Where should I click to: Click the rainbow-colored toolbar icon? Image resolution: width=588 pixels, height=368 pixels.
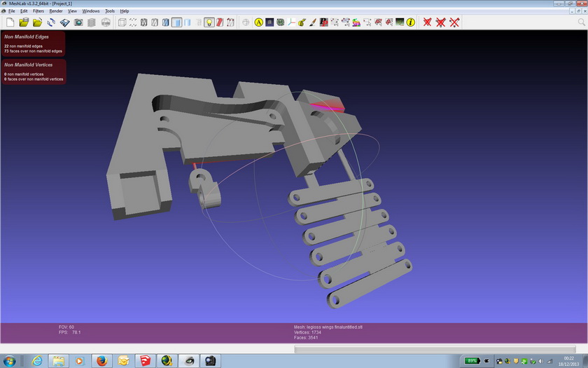pos(356,22)
